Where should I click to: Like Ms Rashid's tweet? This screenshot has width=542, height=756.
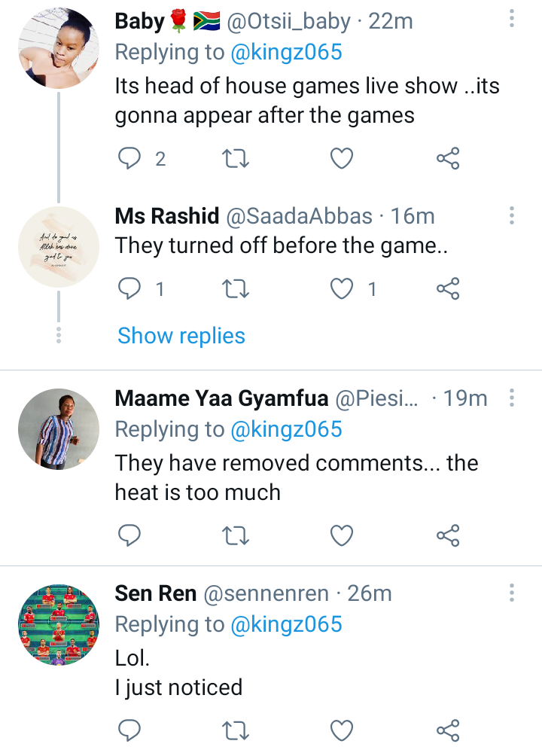pos(343,288)
